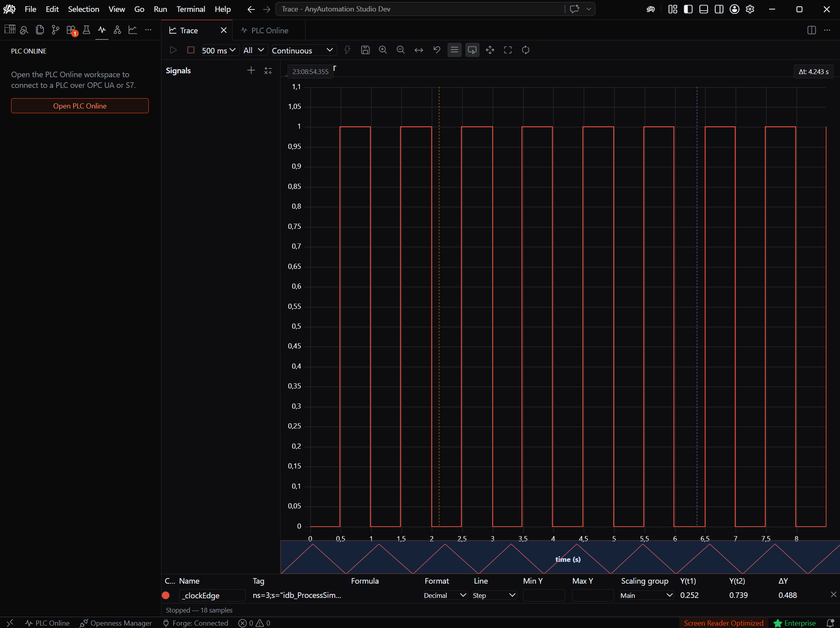
Task: Switch to the Trace tab
Action: 189,30
